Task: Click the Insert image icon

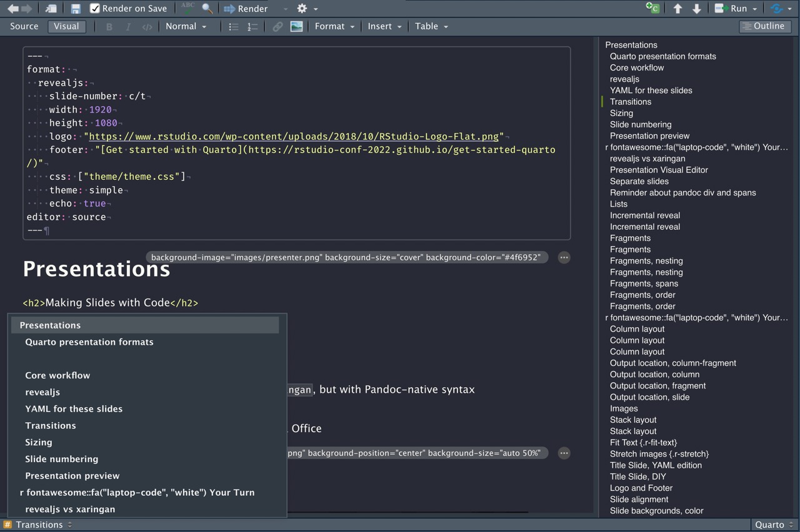Action: coord(296,26)
